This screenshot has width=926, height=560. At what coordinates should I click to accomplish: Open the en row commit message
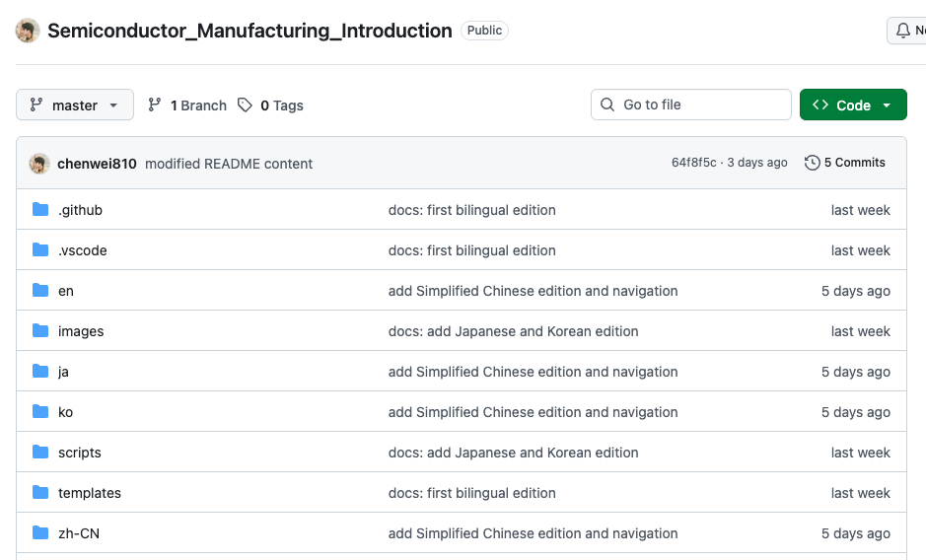coord(533,291)
